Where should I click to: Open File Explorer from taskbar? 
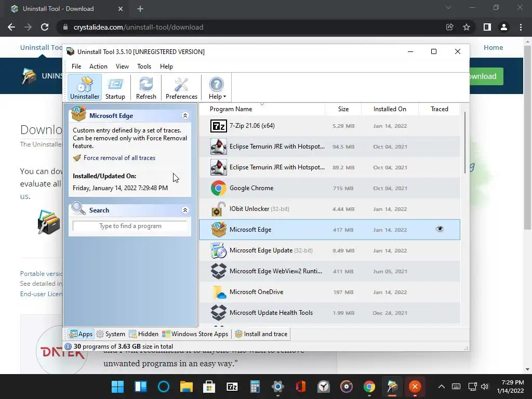click(x=187, y=387)
